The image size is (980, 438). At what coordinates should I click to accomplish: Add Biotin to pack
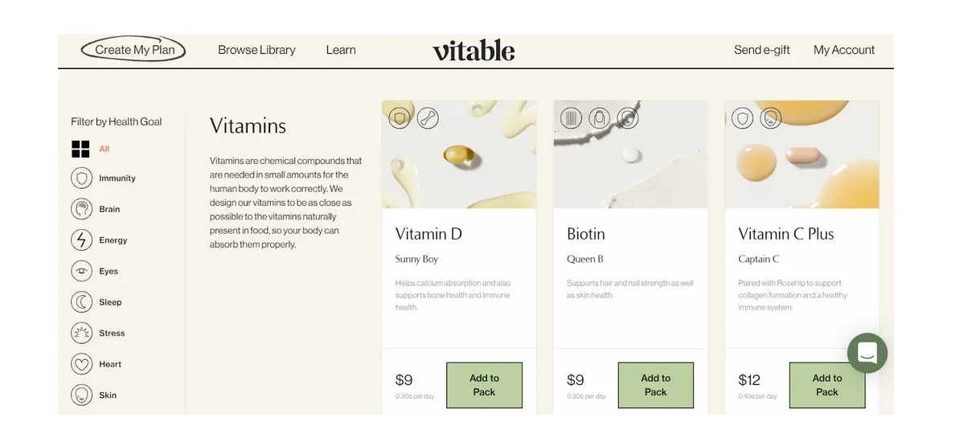[655, 385]
